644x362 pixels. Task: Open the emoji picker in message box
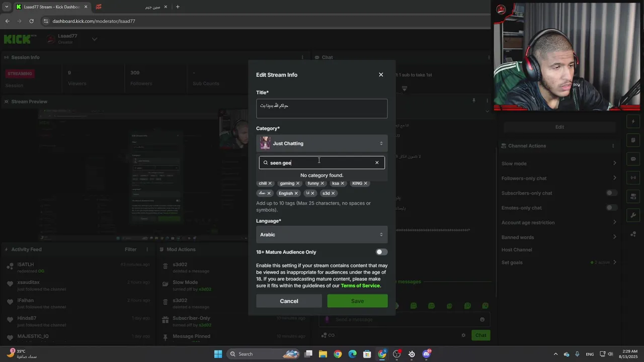[482, 320]
